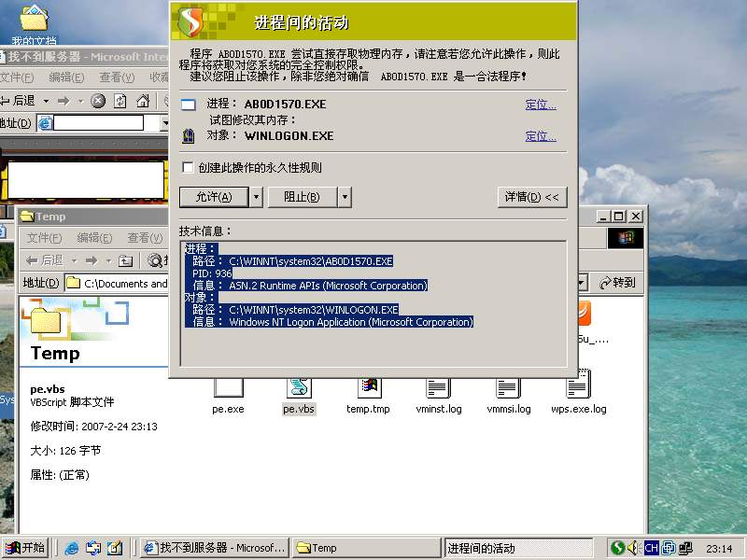Click the 允许(A) allow button
The image size is (747, 560).
[x=214, y=197]
